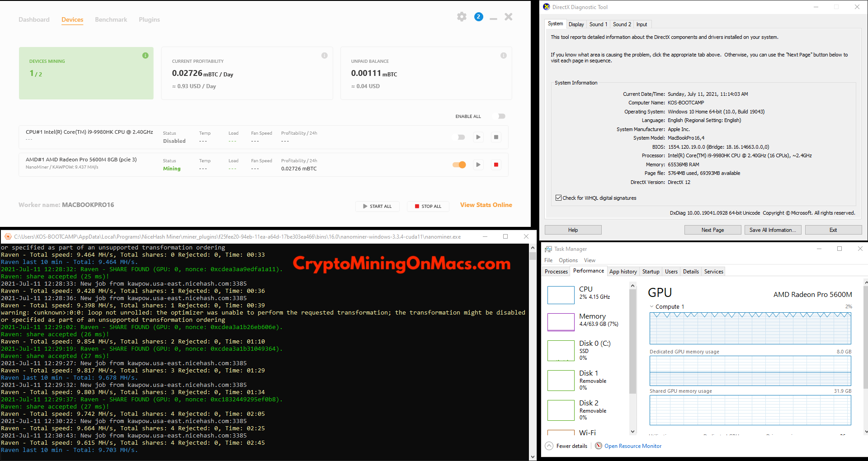Select the Devices tab in NiceHash
Viewport: 868px width, 461px height.
point(72,19)
